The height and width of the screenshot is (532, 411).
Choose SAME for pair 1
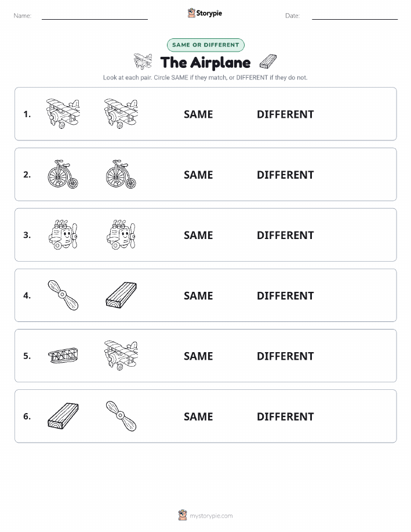[198, 114]
